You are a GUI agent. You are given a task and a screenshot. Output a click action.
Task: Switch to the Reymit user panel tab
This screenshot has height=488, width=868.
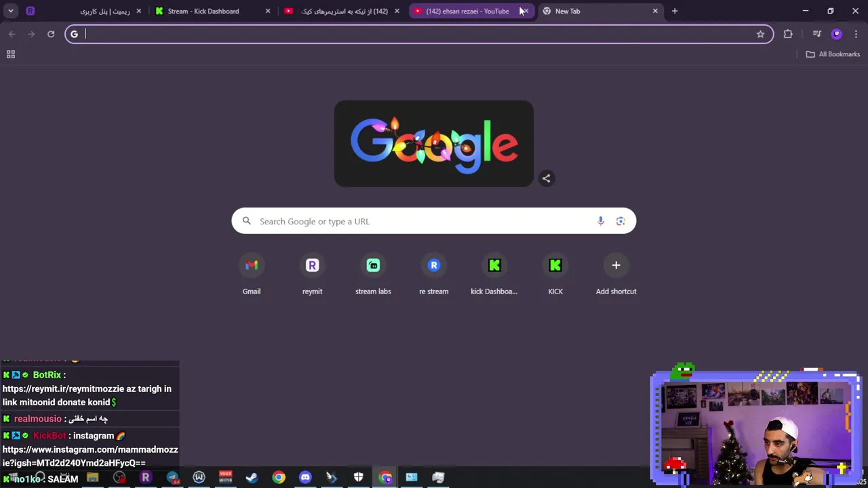(84, 11)
